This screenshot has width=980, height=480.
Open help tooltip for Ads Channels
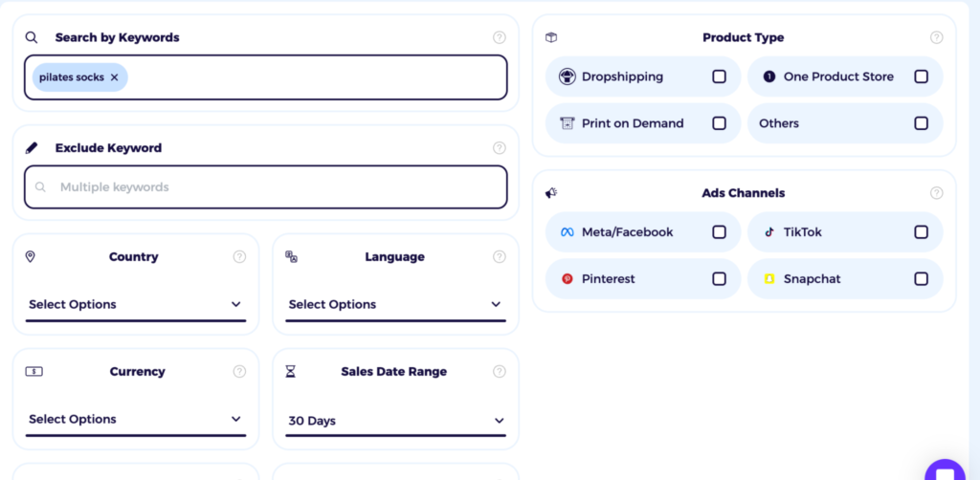coord(936,193)
